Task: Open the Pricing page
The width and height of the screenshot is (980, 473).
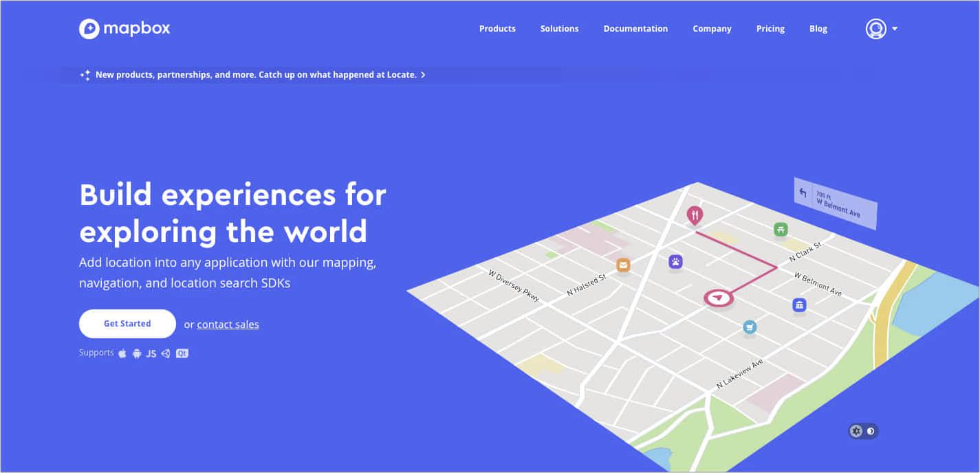Action: [x=770, y=28]
